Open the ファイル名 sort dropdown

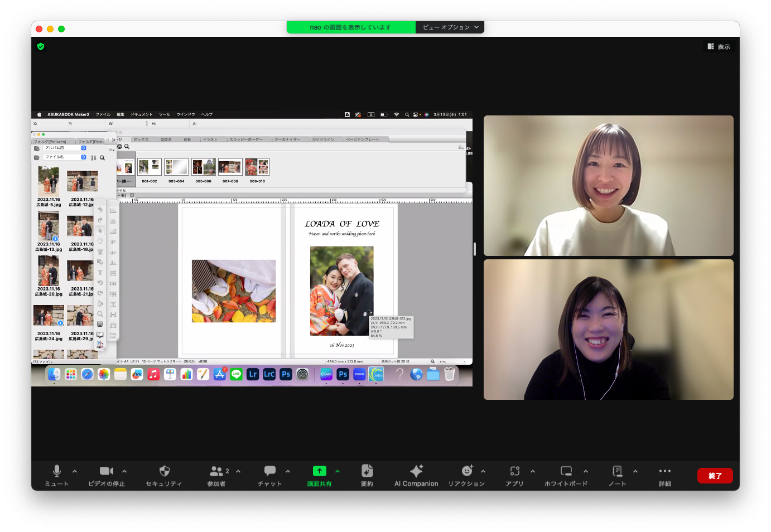(x=65, y=157)
